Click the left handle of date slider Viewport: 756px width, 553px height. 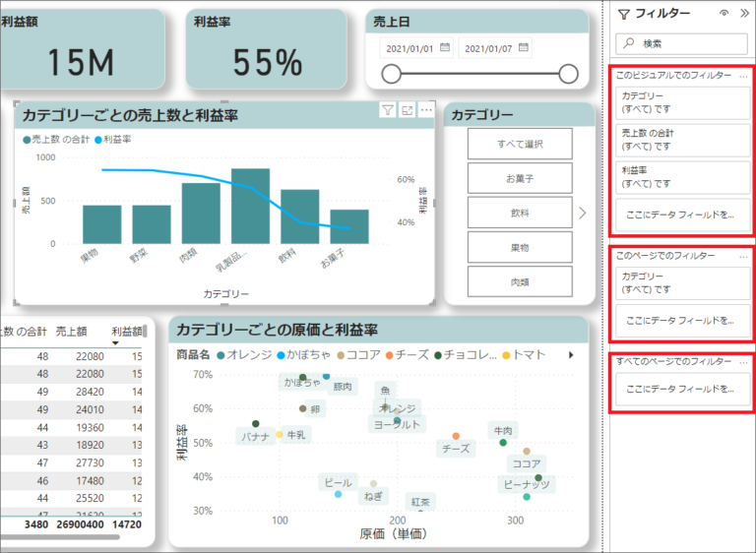point(391,74)
